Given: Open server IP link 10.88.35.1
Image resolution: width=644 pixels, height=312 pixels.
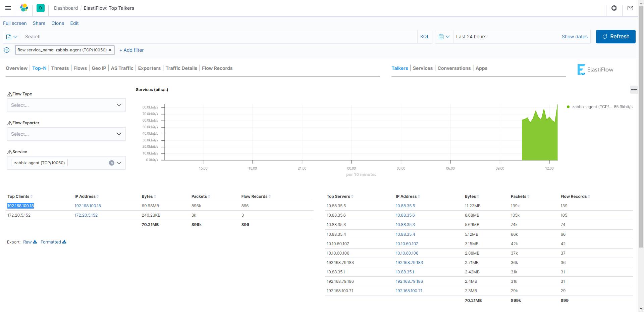Looking at the screenshot, I should click(405, 272).
